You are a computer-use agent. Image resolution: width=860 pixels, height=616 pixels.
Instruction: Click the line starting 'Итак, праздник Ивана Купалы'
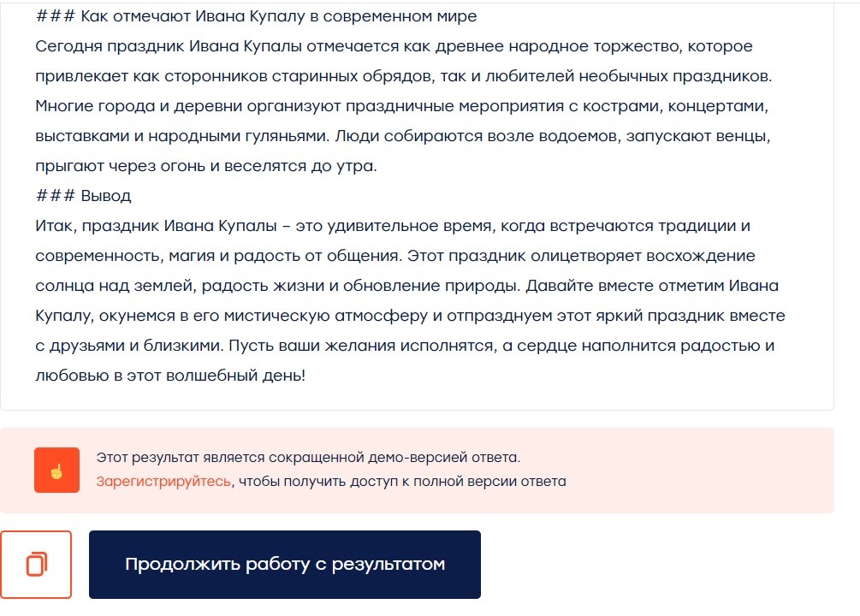393,226
